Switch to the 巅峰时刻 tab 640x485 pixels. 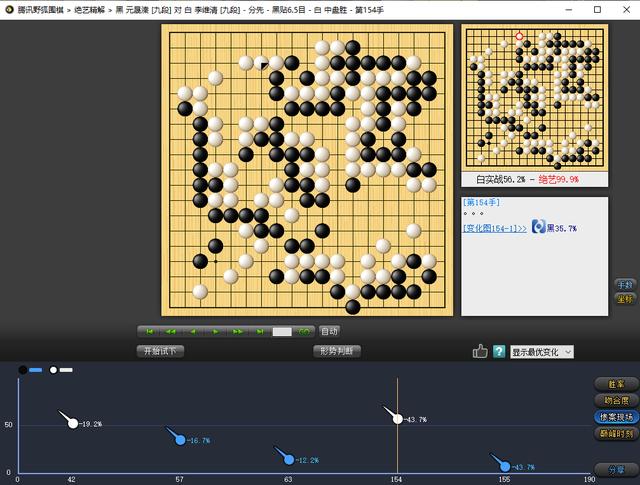click(616, 434)
